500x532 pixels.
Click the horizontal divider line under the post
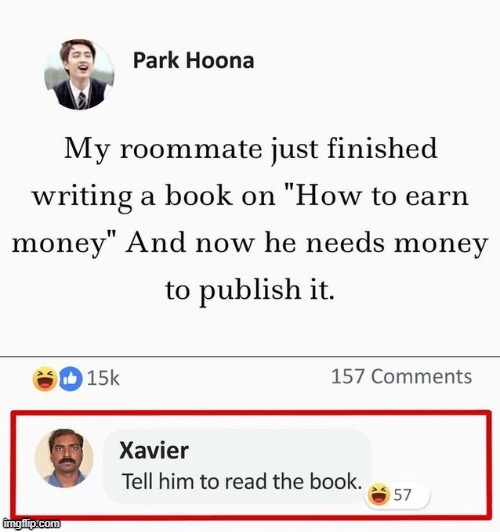tap(250, 357)
